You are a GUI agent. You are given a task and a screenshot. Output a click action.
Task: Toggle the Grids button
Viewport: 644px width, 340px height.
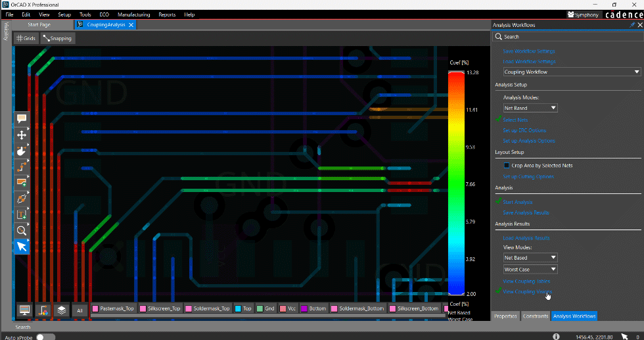26,38
